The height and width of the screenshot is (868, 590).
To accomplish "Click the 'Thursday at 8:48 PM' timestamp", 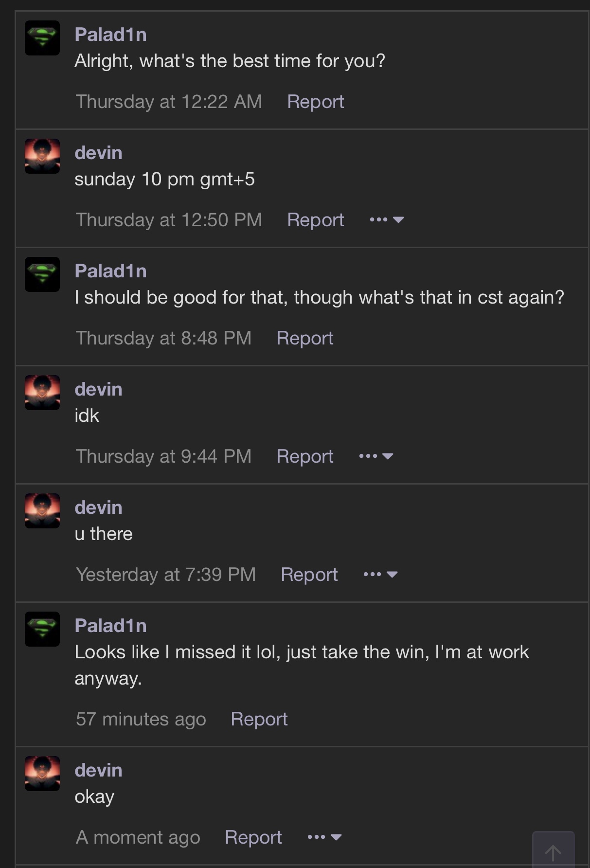I will tap(163, 338).
